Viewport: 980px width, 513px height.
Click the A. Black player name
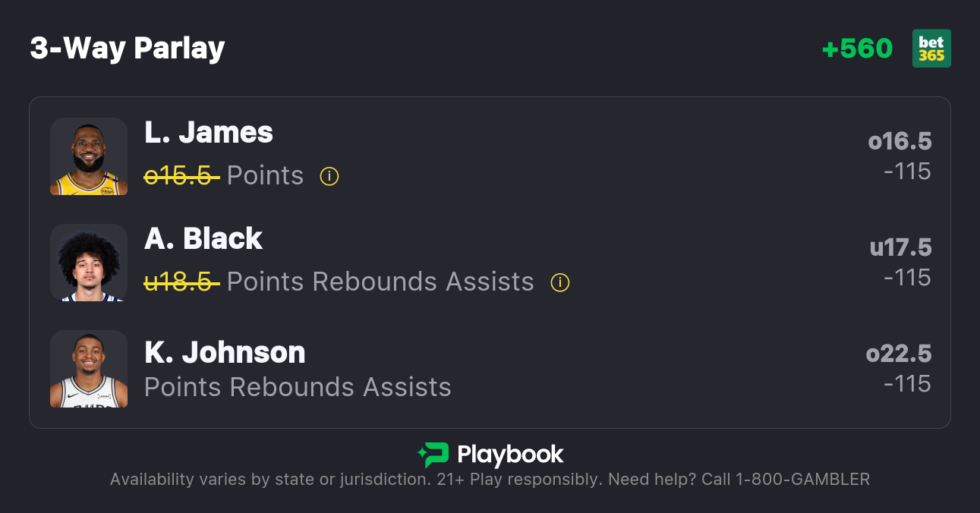[203, 239]
